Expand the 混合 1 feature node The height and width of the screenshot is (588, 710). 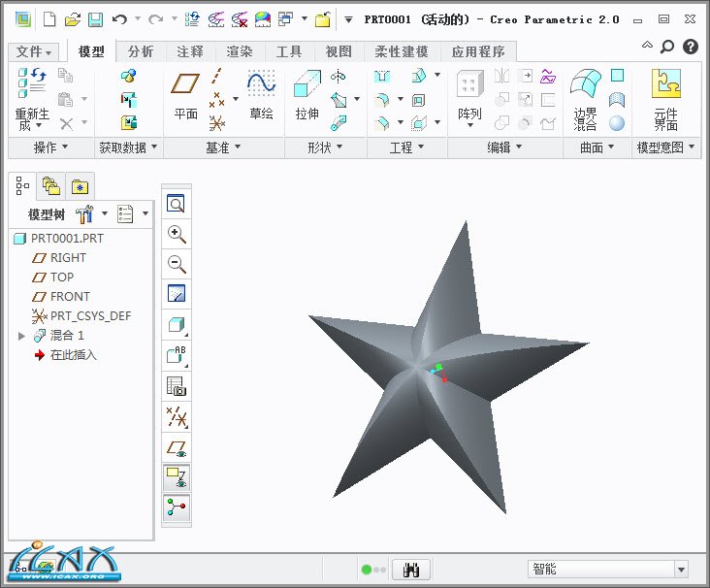tap(22, 336)
